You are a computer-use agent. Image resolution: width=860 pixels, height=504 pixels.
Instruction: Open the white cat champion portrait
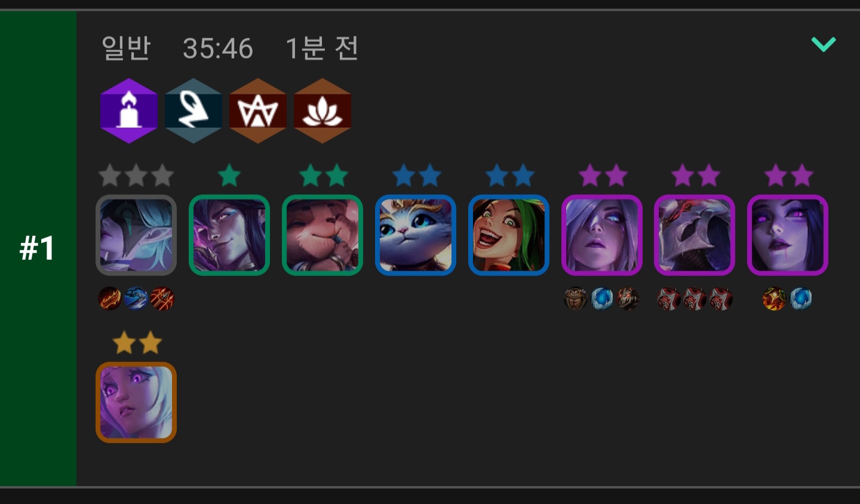(x=416, y=235)
